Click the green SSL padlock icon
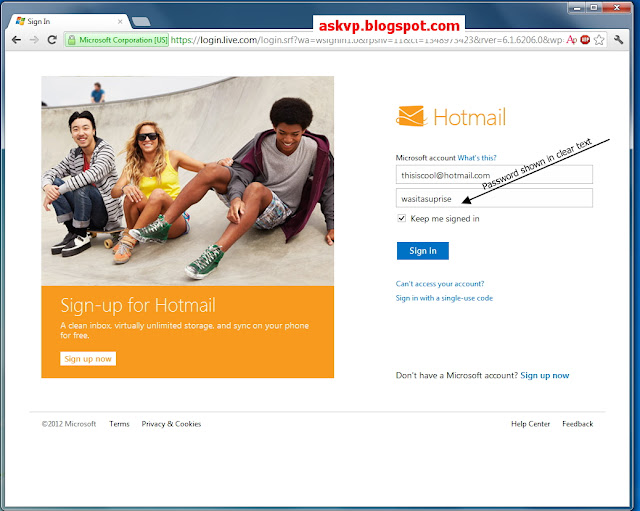Screen dimensions: 640x511 click(72, 40)
